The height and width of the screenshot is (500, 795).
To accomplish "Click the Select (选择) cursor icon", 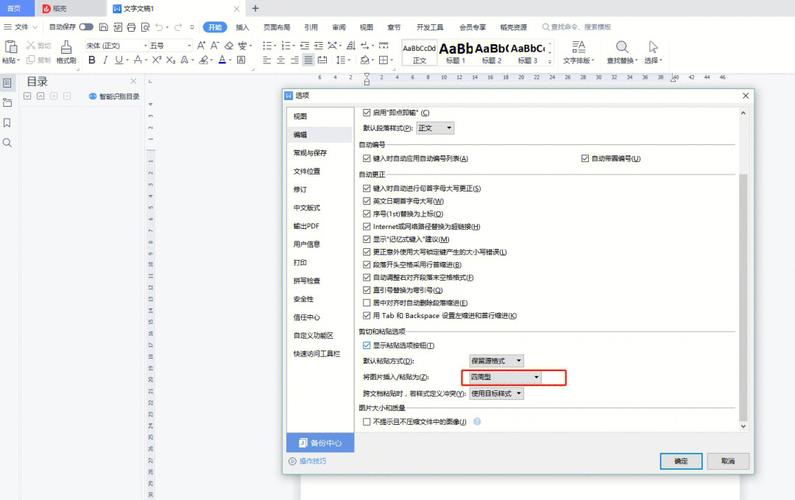I will tap(653, 47).
